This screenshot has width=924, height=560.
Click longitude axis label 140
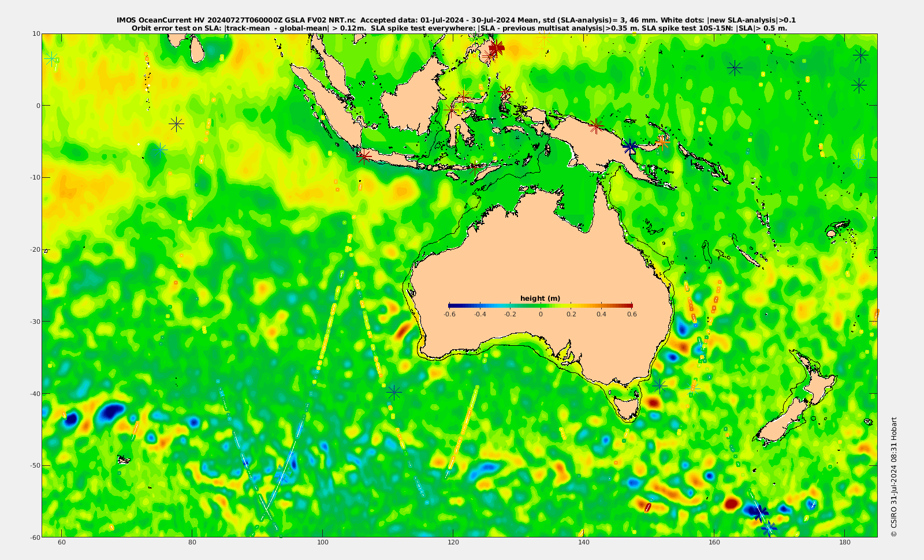[x=583, y=543]
